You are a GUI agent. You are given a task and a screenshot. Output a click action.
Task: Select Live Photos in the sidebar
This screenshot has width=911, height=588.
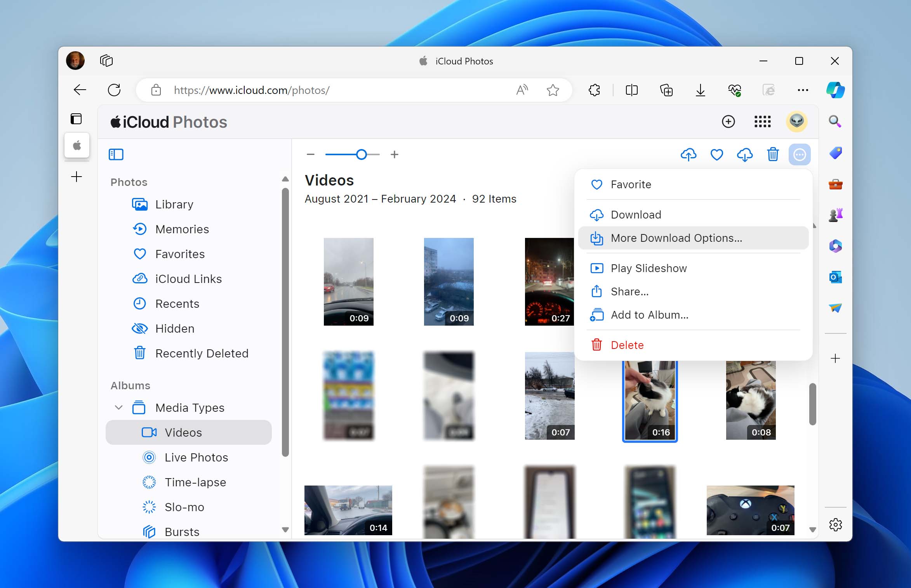188,457
